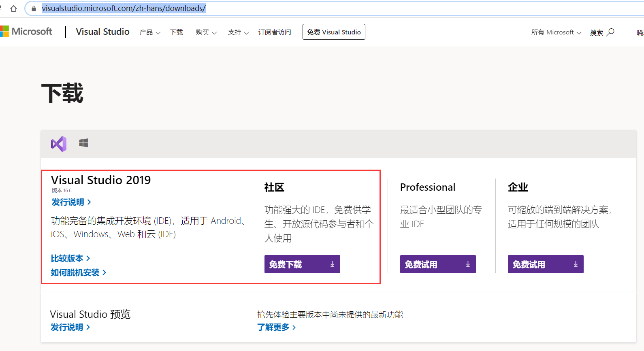The image size is (644, 351).
Task: Click 社区 免费下载 button
Action: pyautogui.click(x=302, y=264)
